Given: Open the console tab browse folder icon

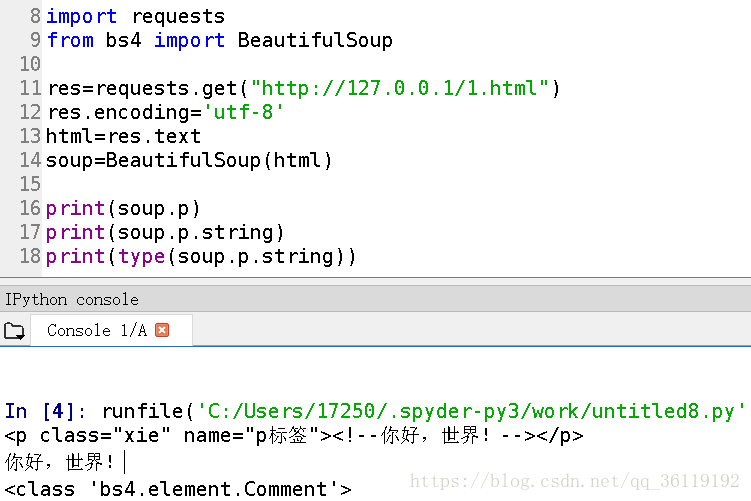Looking at the screenshot, I should click(14, 331).
